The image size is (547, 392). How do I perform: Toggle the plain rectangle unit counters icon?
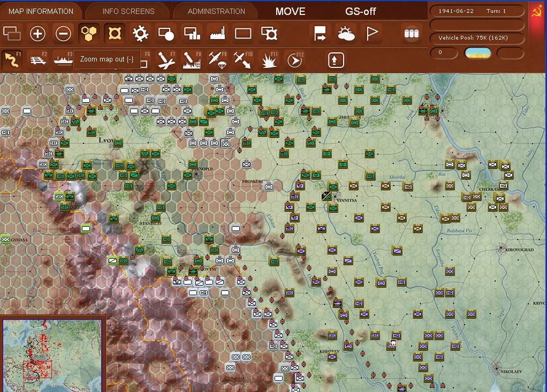pos(243,34)
